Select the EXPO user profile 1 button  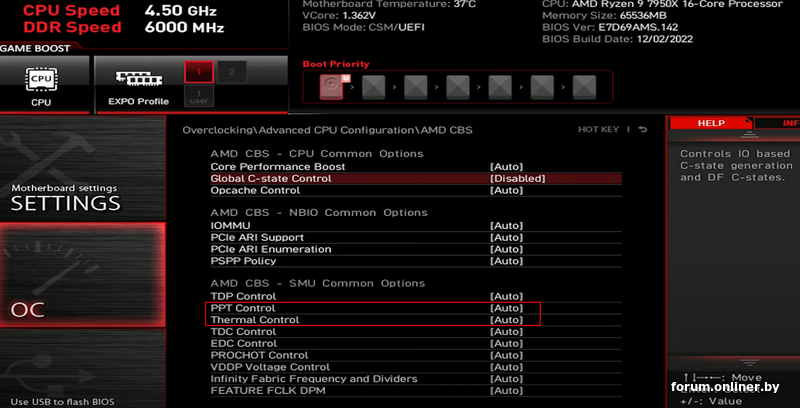[198, 96]
